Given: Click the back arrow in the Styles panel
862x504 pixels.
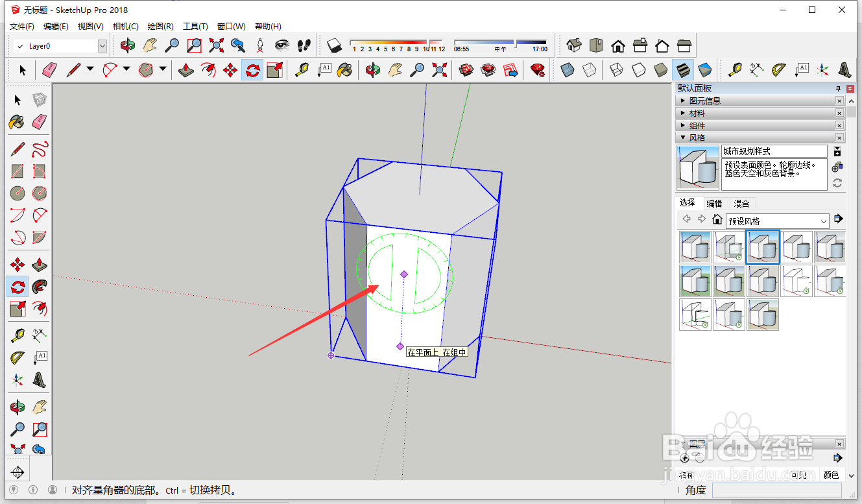Looking at the screenshot, I should [688, 219].
